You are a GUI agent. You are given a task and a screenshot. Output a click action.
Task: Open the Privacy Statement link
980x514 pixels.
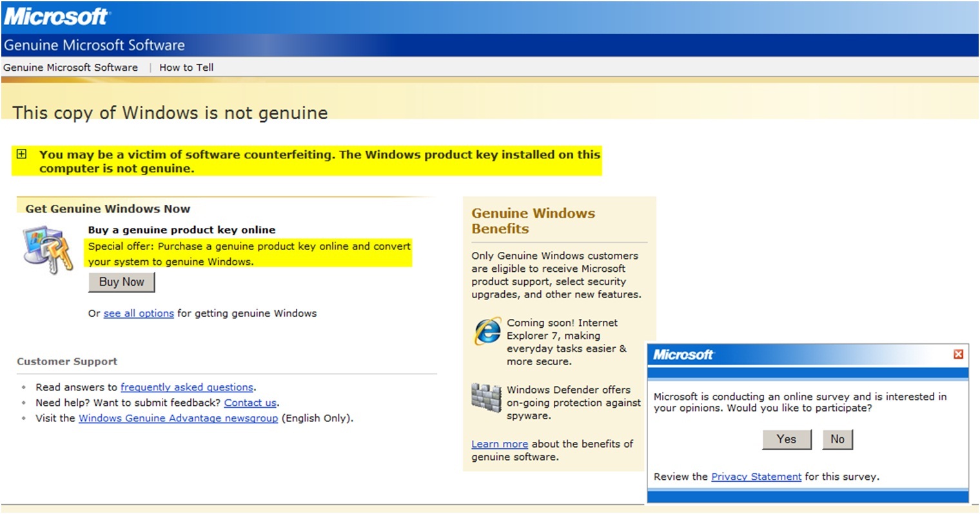pyautogui.click(x=756, y=477)
